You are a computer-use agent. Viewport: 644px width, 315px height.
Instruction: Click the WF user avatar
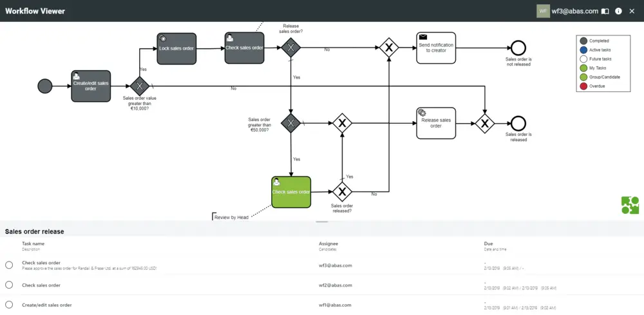click(x=543, y=11)
